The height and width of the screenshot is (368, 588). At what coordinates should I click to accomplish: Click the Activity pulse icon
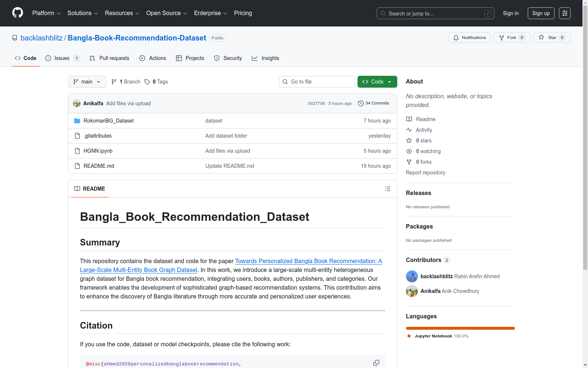click(x=409, y=130)
